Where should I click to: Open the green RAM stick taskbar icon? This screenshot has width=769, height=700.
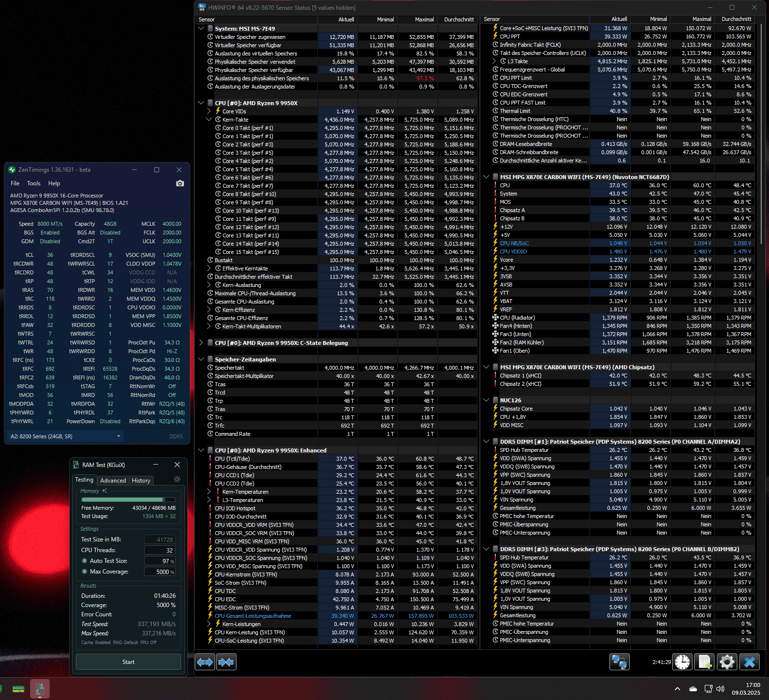[x=18, y=689]
